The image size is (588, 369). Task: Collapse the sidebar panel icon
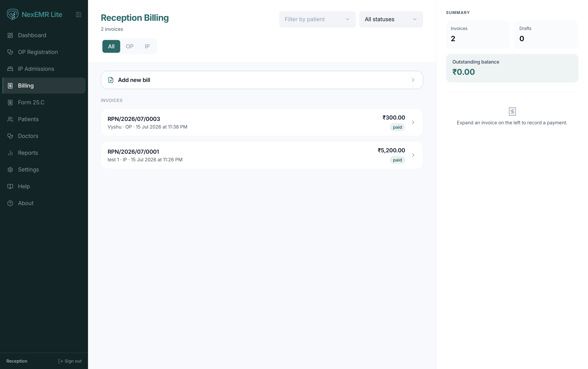coord(78,15)
